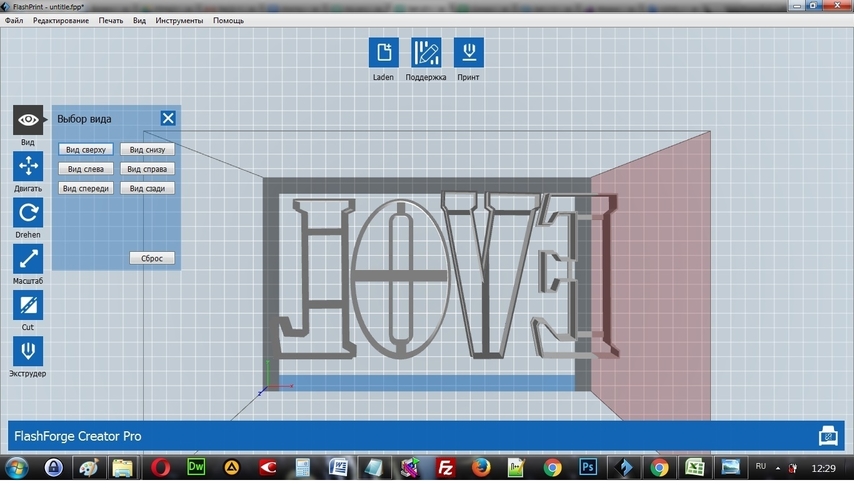Screen dimensions: 854x500
Task: Open the Windows Start menu
Action: coord(16,468)
